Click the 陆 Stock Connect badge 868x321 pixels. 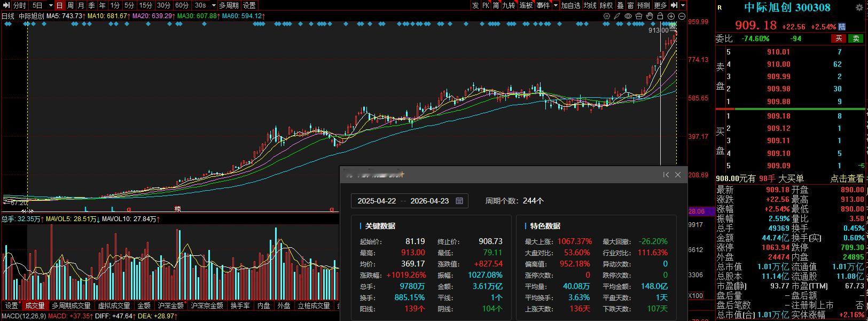842,26
